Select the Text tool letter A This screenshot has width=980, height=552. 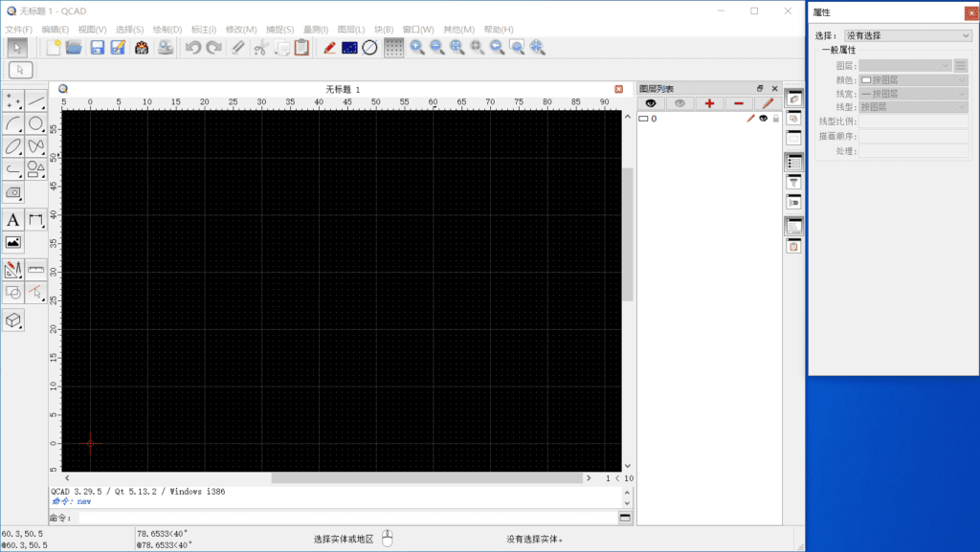point(13,220)
